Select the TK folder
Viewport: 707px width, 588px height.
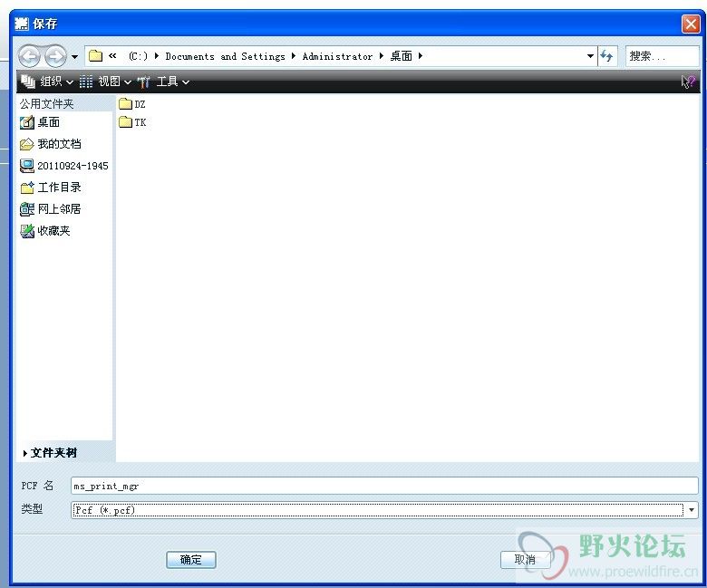point(132,122)
